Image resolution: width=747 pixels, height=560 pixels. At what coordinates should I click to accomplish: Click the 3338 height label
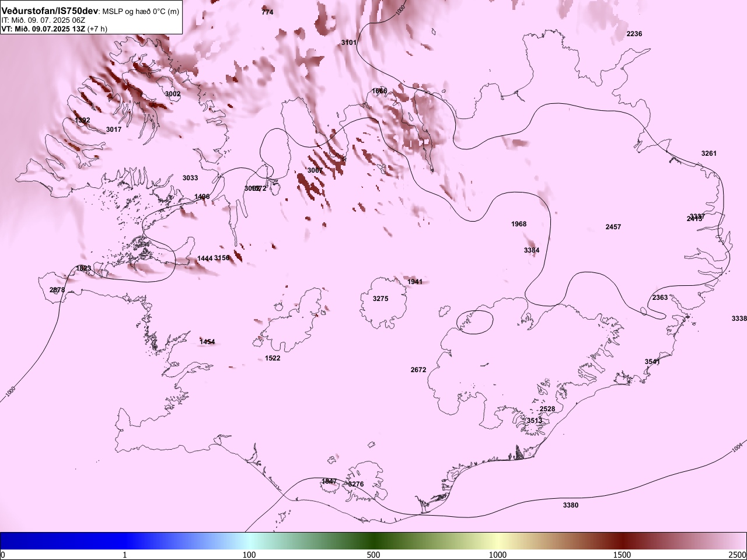tap(739, 318)
